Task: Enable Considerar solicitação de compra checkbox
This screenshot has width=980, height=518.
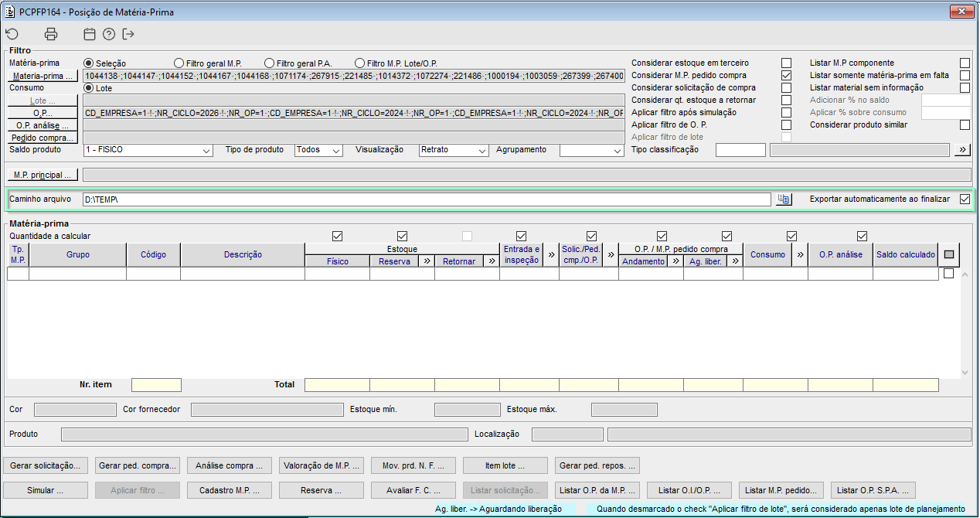Action: point(787,87)
